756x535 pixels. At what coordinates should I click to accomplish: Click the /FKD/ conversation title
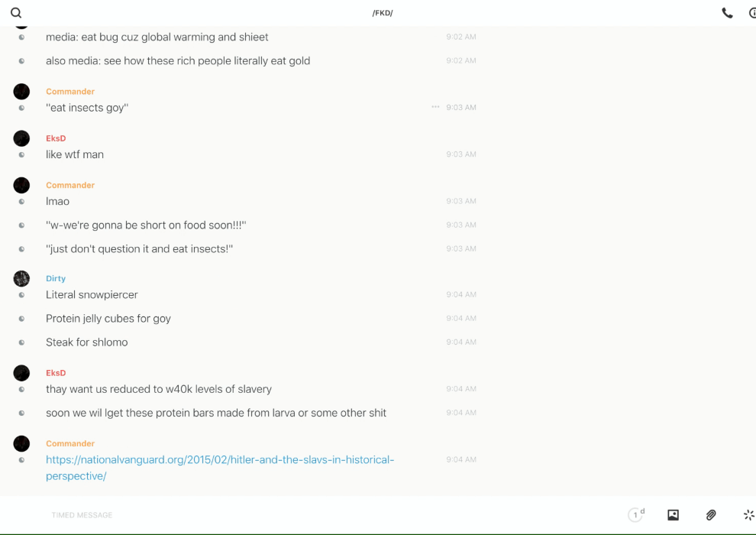coord(383,13)
